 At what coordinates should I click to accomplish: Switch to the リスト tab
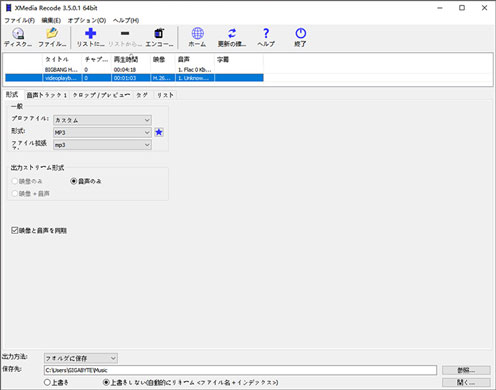(x=165, y=95)
